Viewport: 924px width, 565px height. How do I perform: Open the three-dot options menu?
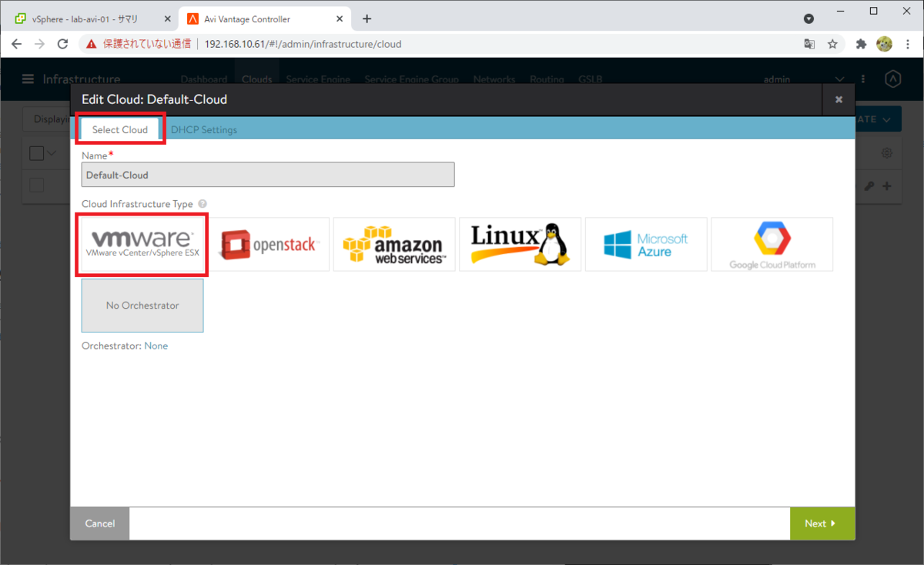(x=863, y=79)
